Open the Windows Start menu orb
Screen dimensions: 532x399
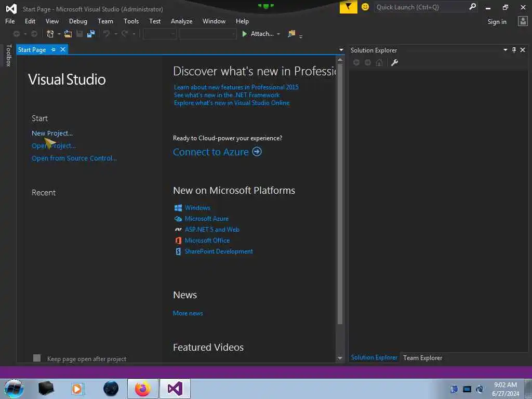pos(14,389)
